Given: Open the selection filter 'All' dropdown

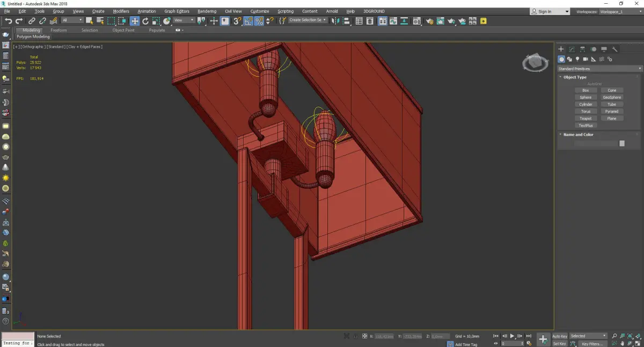Looking at the screenshot, I should (72, 20).
